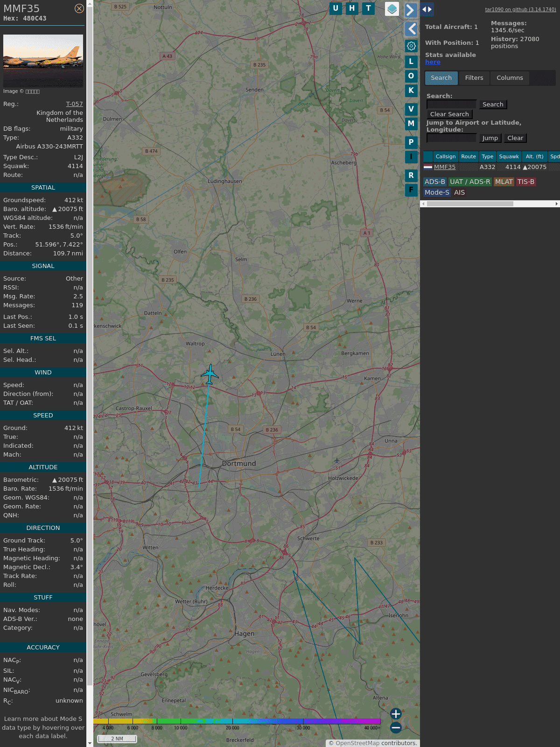Zoom out with the minus button
Image resolution: width=560 pixels, height=747 pixels.
coord(396,727)
